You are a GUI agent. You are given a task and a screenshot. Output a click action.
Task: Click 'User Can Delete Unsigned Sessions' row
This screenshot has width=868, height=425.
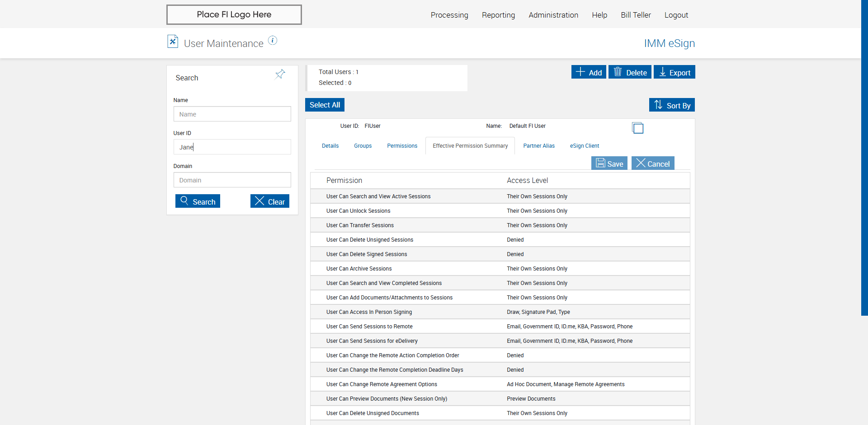click(500, 240)
